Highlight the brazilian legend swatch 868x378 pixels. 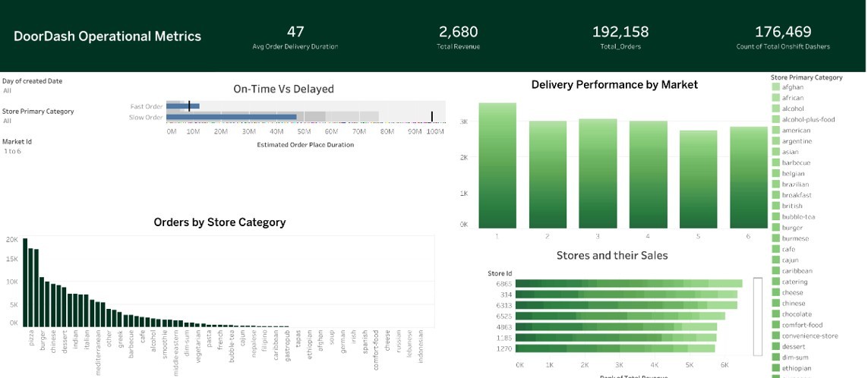coord(775,184)
